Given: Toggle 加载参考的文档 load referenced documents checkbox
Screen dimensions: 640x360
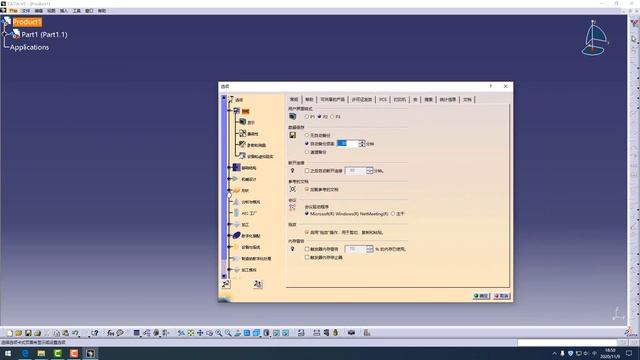Looking at the screenshot, I should click(307, 189).
